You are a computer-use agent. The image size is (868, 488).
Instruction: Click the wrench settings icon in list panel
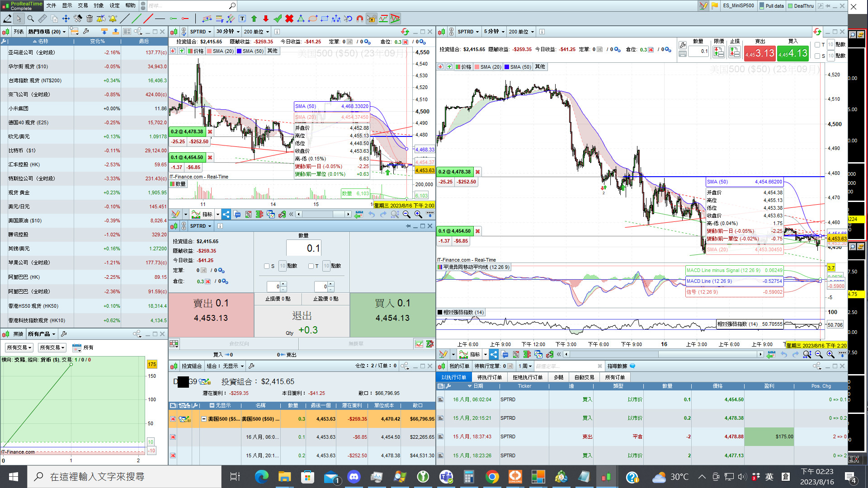[x=86, y=32]
